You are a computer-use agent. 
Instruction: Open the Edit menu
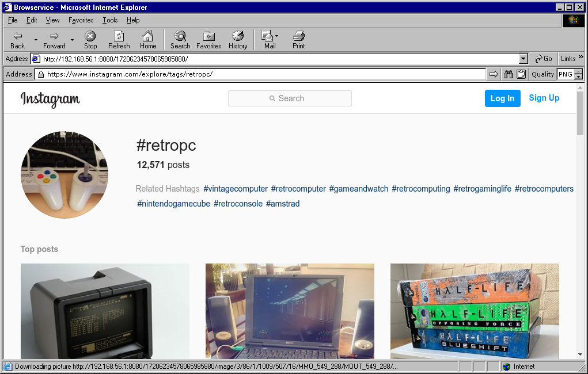point(32,20)
